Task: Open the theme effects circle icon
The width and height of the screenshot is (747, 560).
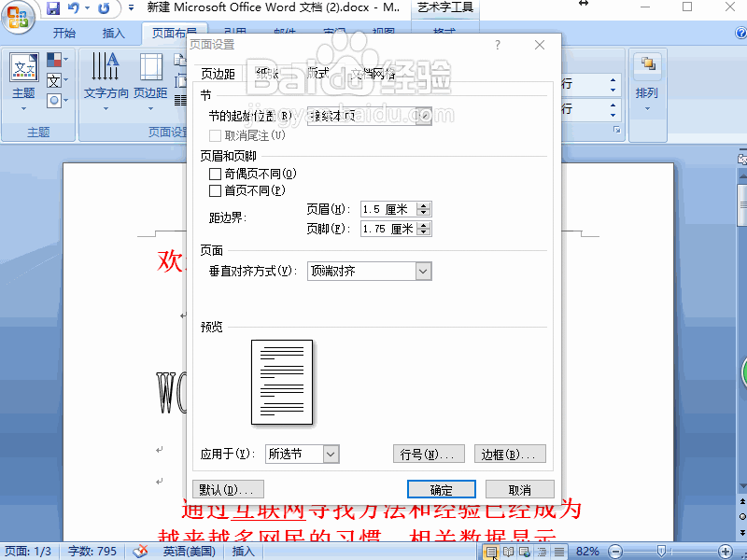Action: pos(54,101)
